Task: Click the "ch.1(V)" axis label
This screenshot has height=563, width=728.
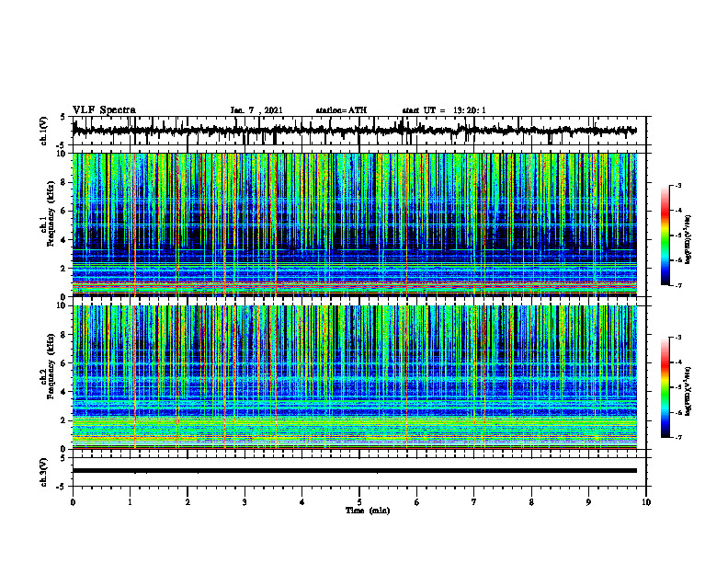Action: tap(43, 132)
